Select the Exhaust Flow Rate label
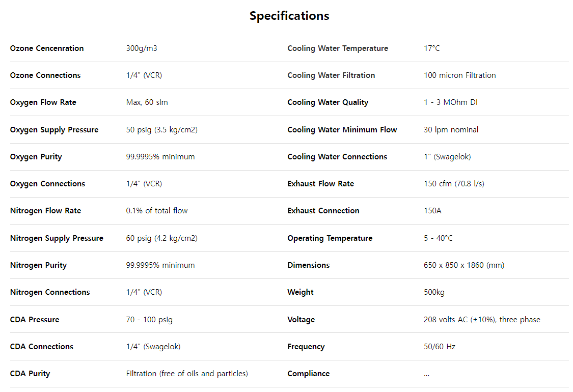 coord(320,184)
